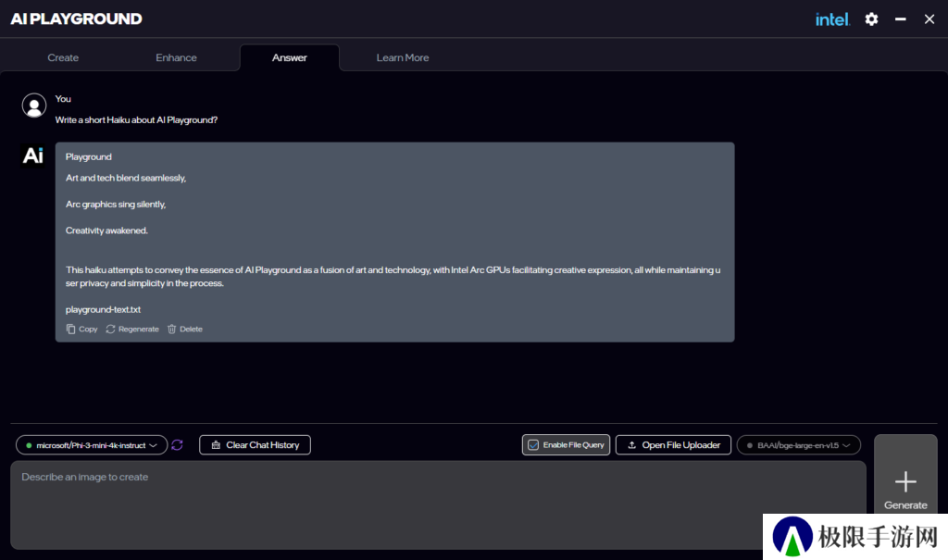
Task: Expand the microsoft/Phi-3-mini-4k-instruct model dropdown
Action: point(92,445)
